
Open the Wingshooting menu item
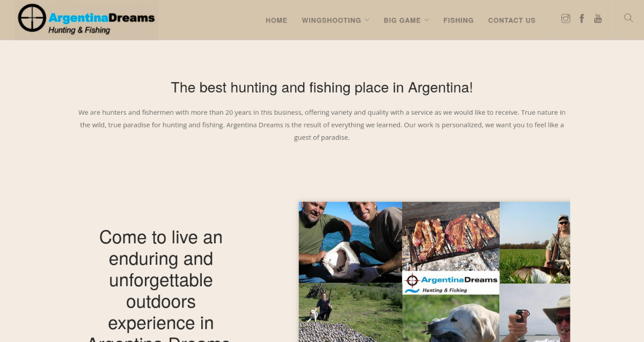pos(331,20)
